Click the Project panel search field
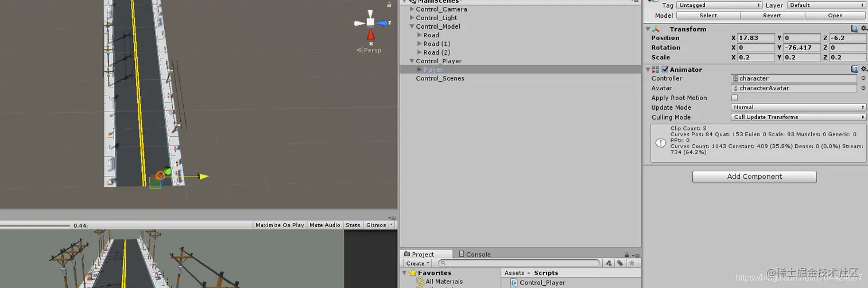This screenshot has width=868, height=288. [x=520, y=263]
